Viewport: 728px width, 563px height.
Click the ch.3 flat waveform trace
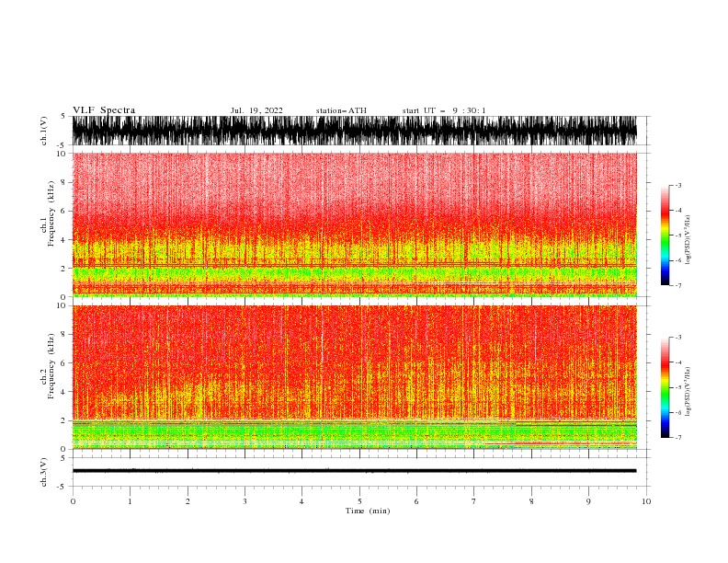tap(355, 471)
